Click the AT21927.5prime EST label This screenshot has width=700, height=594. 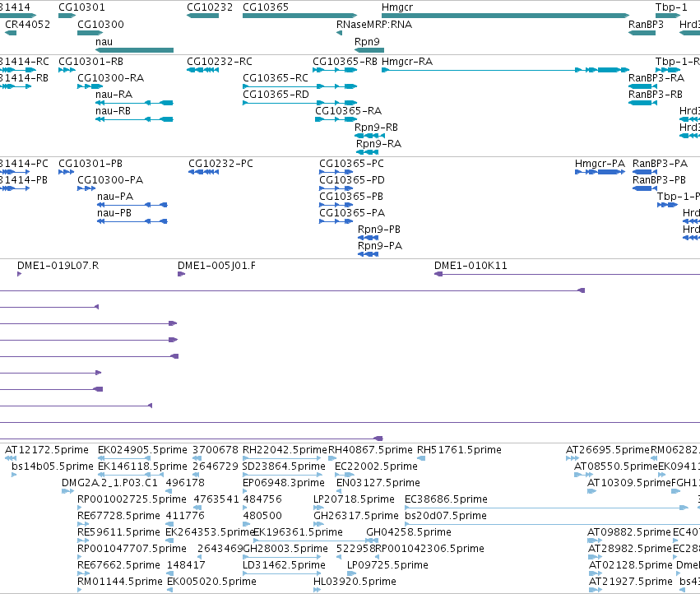[631, 582]
